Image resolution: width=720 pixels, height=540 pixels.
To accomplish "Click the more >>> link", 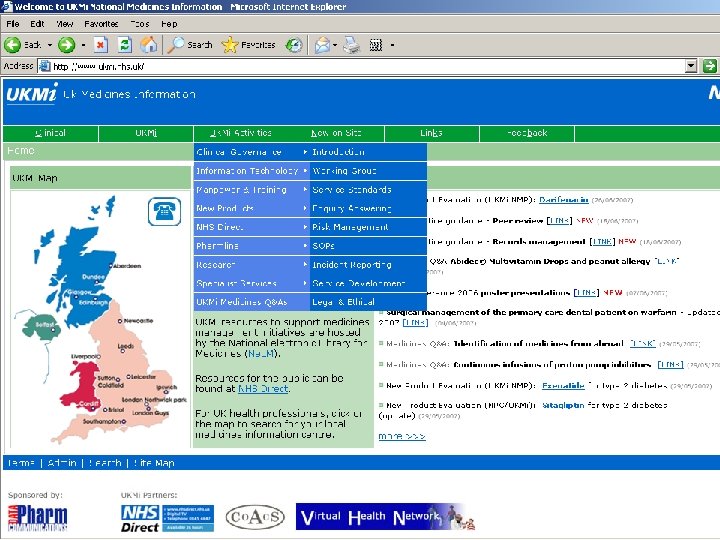I will point(402,436).
